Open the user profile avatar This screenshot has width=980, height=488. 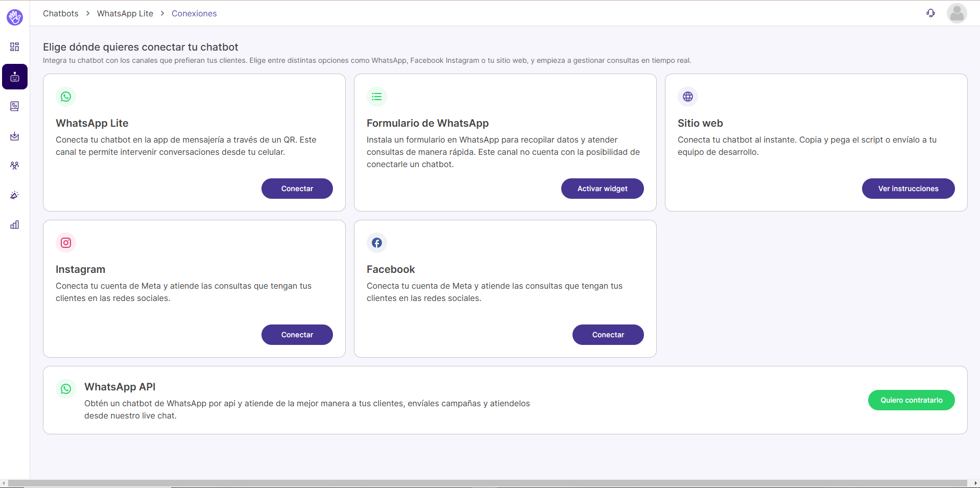(x=957, y=13)
